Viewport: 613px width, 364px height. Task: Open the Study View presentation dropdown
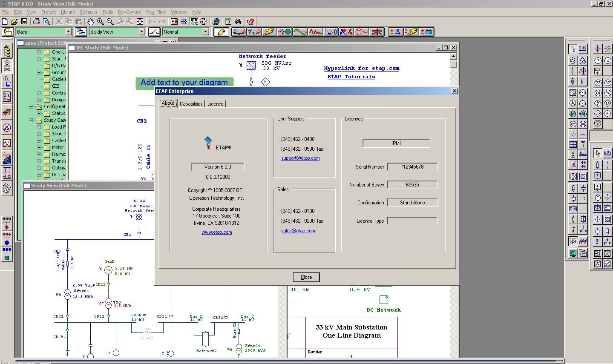142,32
